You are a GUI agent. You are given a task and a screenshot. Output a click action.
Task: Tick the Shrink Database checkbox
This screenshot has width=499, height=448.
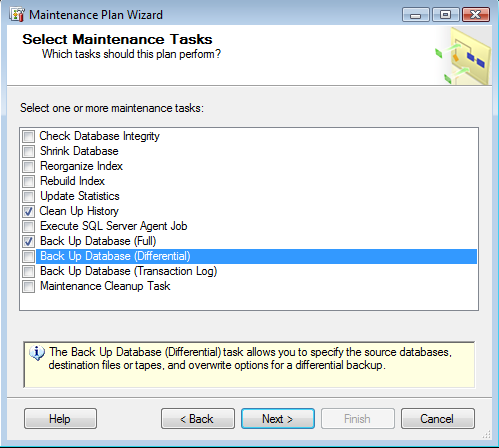click(28, 151)
